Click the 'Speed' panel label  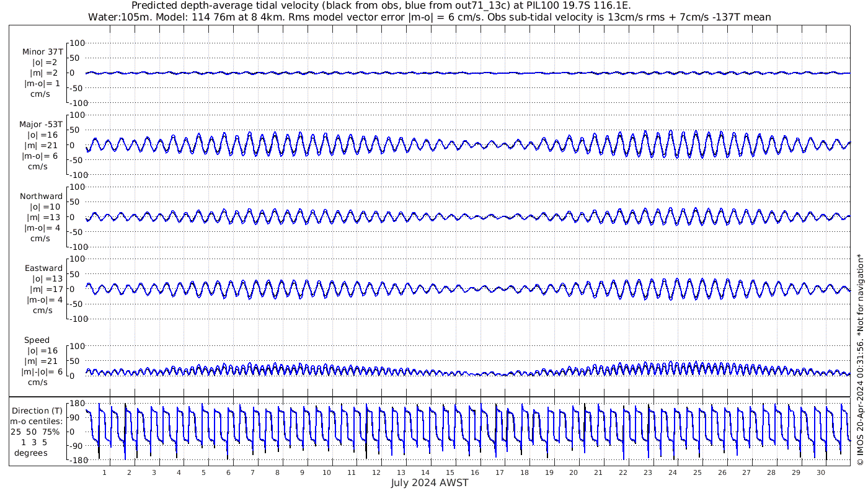point(37,340)
